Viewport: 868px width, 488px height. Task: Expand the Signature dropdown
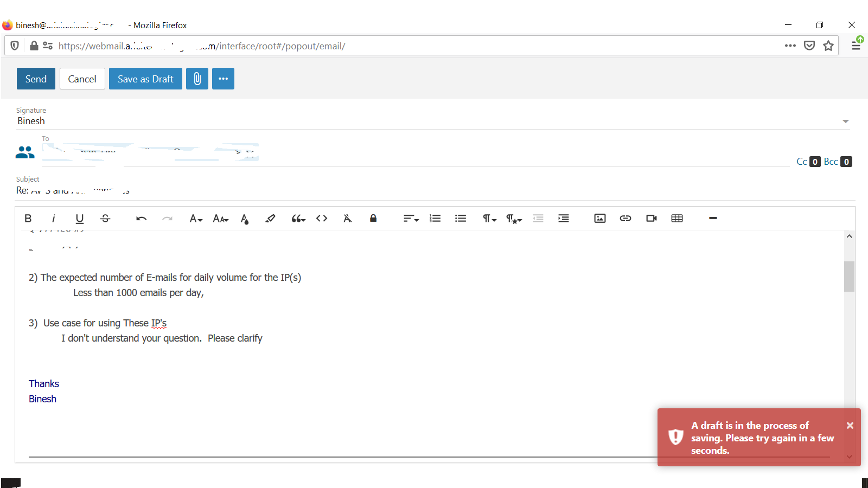tap(845, 121)
